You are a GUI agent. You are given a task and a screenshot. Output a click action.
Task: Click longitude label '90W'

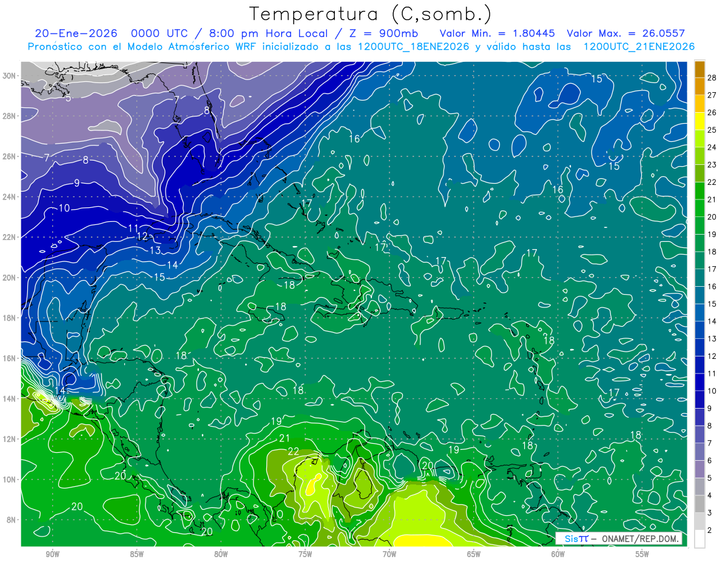[52, 554]
